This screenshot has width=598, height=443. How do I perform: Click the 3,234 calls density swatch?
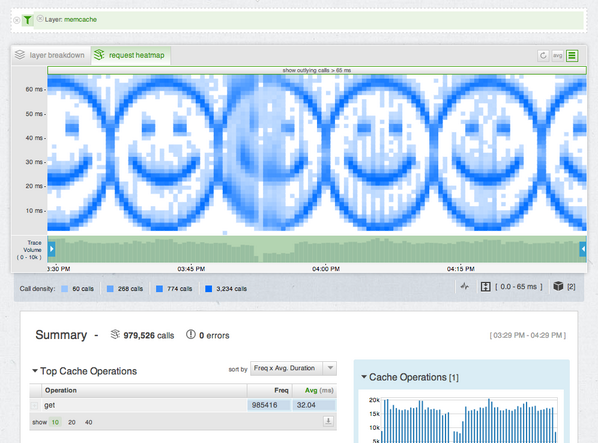(x=209, y=289)
